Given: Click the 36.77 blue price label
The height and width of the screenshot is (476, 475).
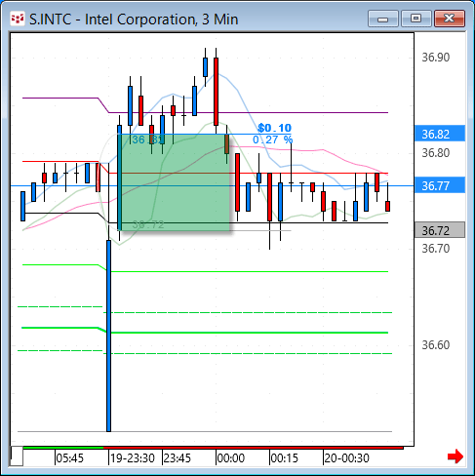Looking at the screenshot, I should click(x=440, y=185).
